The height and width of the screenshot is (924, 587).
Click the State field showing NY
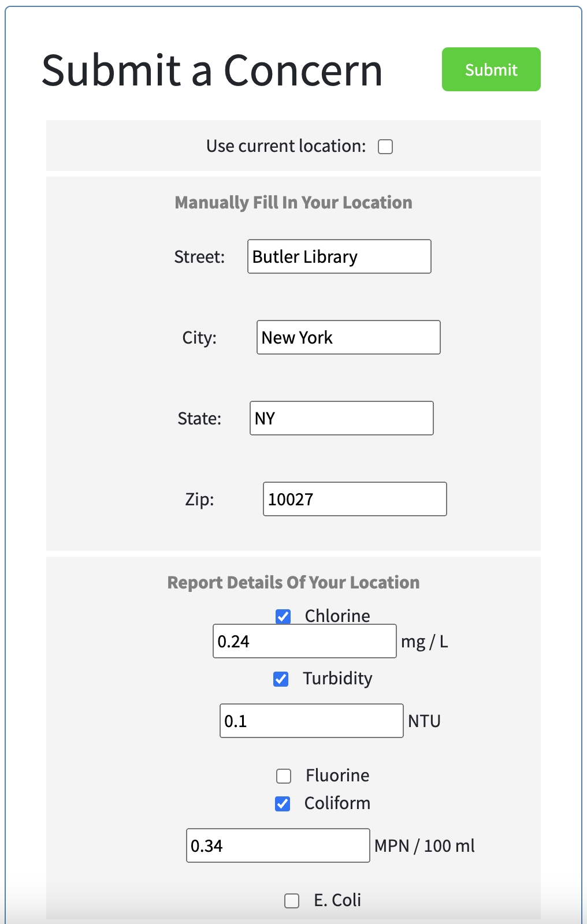[x=341, y=418]
